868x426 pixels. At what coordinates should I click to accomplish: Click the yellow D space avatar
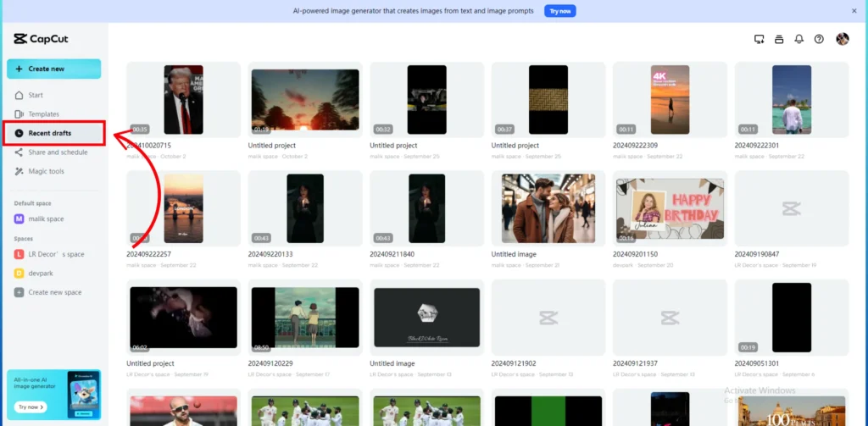[x=19, y=274]
